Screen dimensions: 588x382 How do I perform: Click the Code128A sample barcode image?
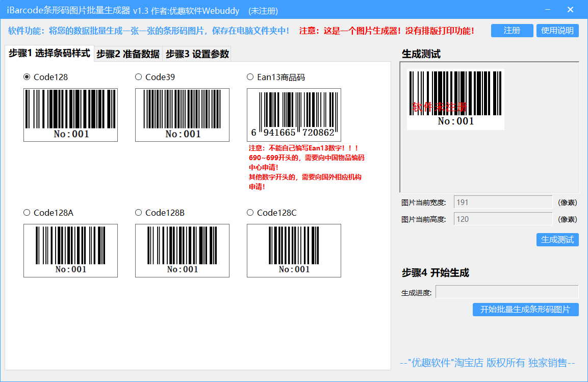pyautogui.click(x=70, y=251)
